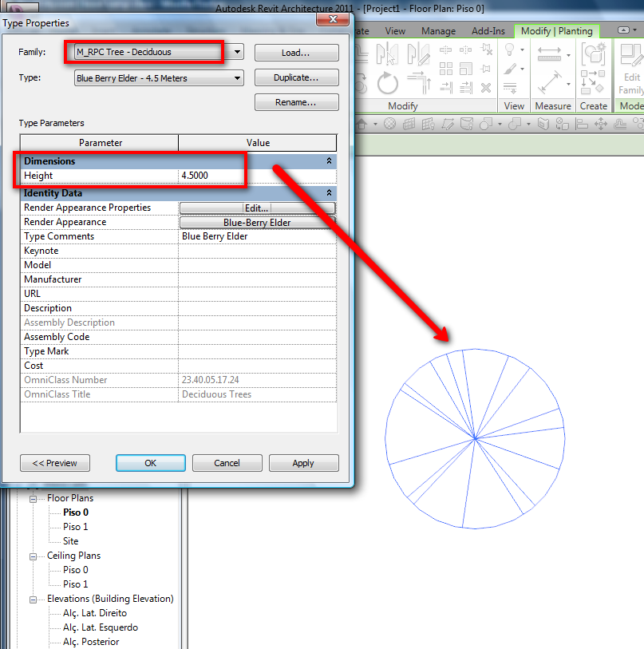This screenshot has height=649, width=644.
Task: Open the Add-Ins ribbon tab
Action: pos(488,31)
